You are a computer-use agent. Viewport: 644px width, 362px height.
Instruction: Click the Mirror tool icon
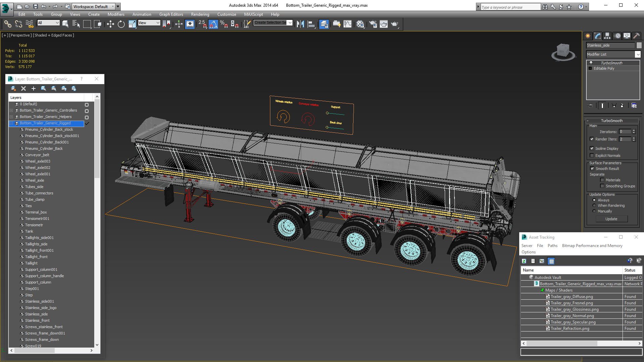click(300, 24)
